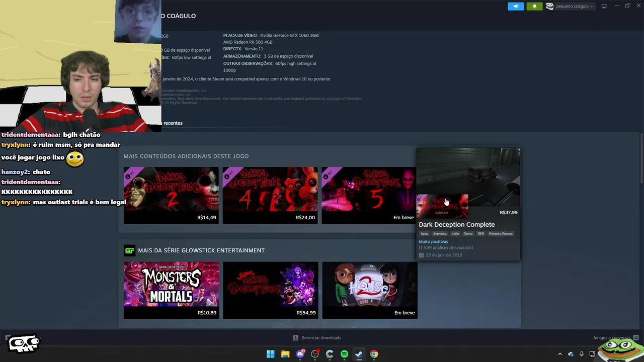Open 'Mais conteúdos adicionais deste jogo' heading
Image resolution: width=644 pixels, height=362 pixels.
click(186, 156)
